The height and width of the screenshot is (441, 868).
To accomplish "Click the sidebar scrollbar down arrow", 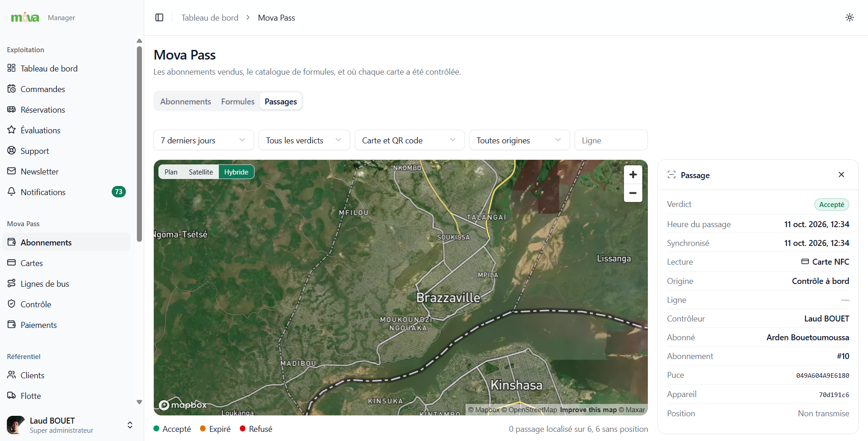I will coord(139,402).
